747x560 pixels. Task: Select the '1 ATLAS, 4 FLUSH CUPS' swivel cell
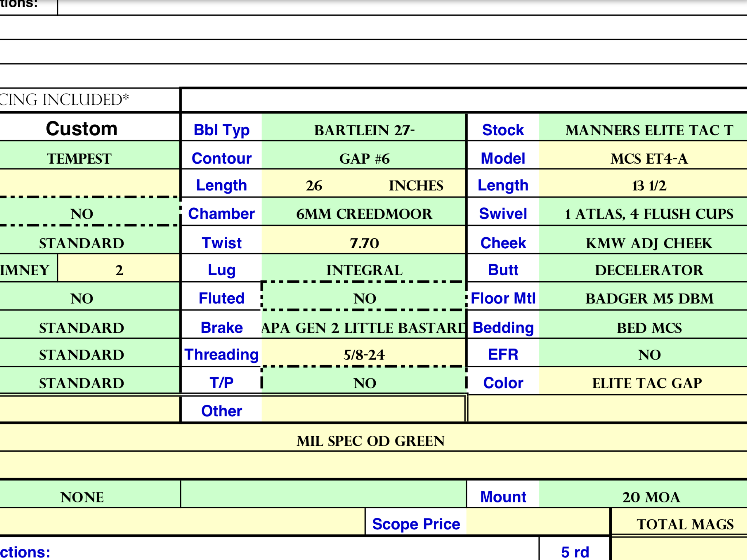pyautogui.click(x=643, y=212)
